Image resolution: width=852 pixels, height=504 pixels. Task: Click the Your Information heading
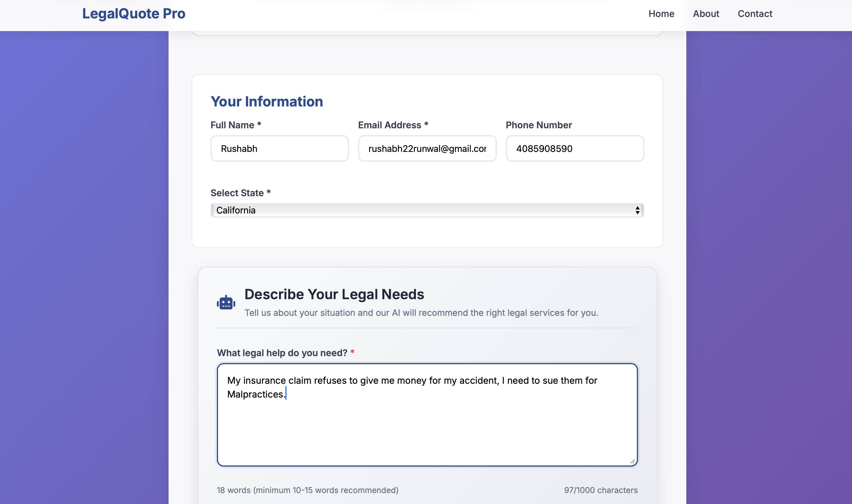[267, 102]
